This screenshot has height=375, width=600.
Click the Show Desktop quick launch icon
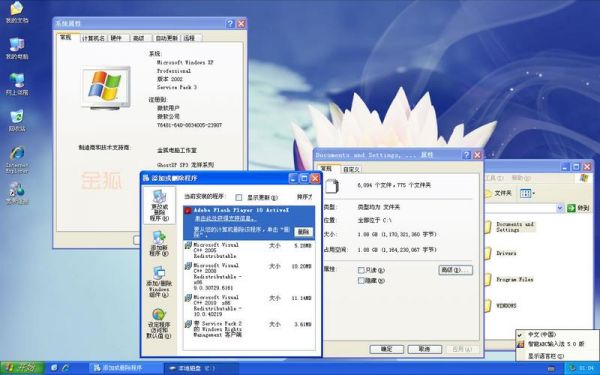click(x=54, y=368)
